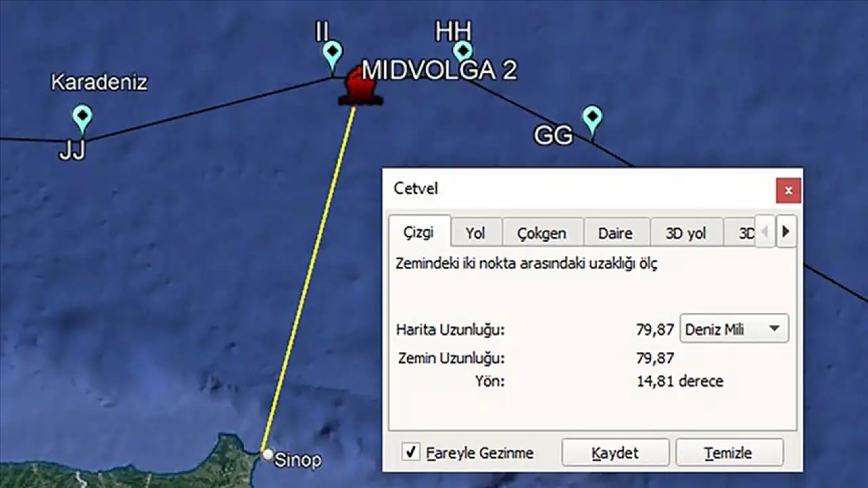Click the Sinop endpoint marker
The image size is (868, 488).
268,453
